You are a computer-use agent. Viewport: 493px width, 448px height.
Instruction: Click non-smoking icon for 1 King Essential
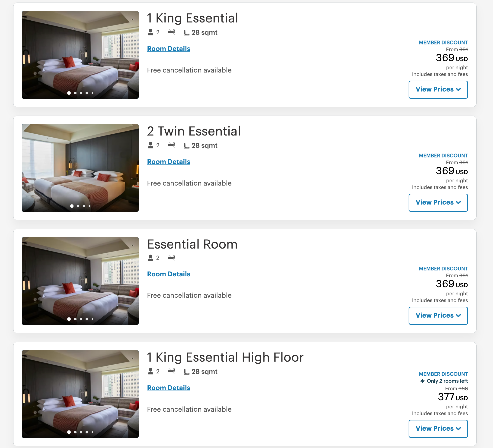[x=172, y=32]
